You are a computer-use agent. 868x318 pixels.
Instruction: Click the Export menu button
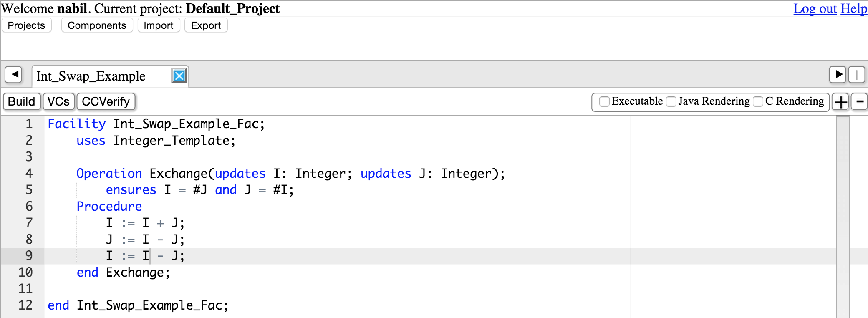click(x=206, y=25)
